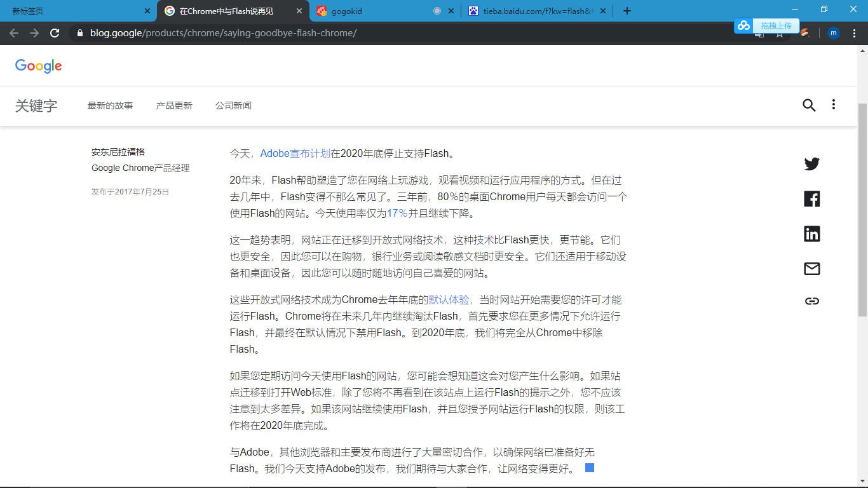The image size is (868, 488).
Task: Switch to the tieba.baidu.com tab
Action: 538,11
